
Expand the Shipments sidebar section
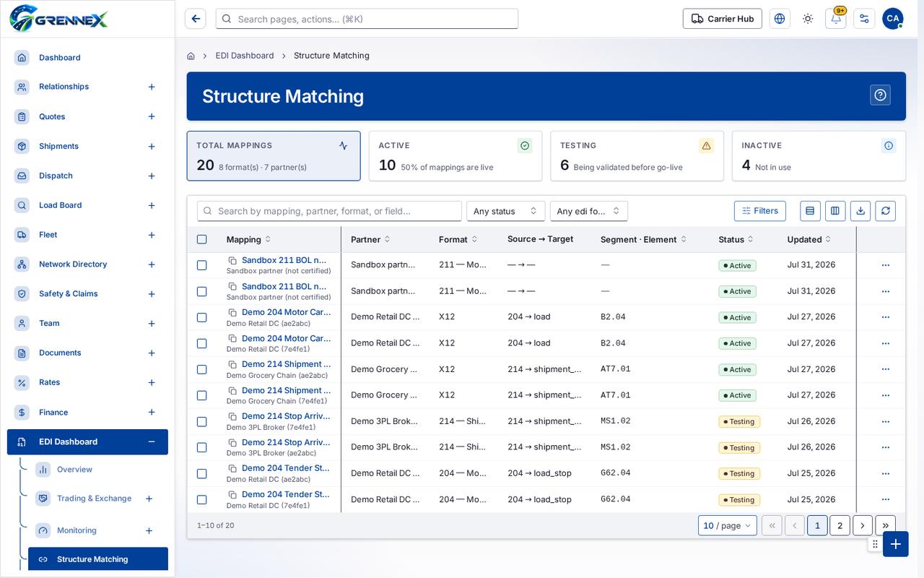(152, 147)
